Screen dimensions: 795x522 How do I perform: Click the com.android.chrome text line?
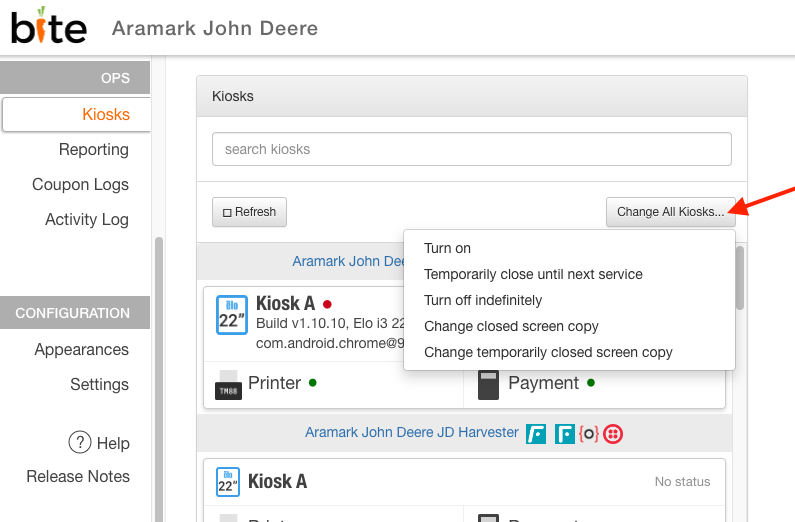(330, 344)
